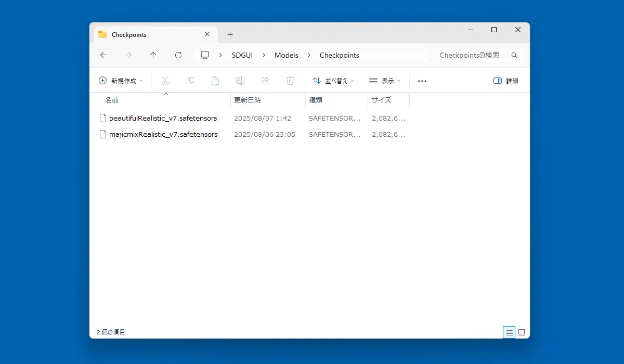Screen dimensions: 624x364
Task: Click the file icon of majicmixRealistic_v7.safetensors
Action: [x=103, y=134]
